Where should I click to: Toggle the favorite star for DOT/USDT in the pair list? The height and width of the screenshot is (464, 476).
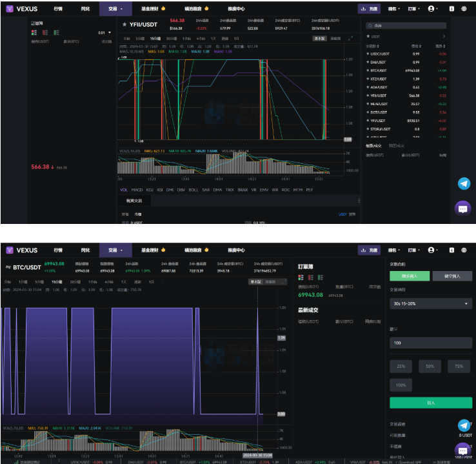(x=368, y=112)
